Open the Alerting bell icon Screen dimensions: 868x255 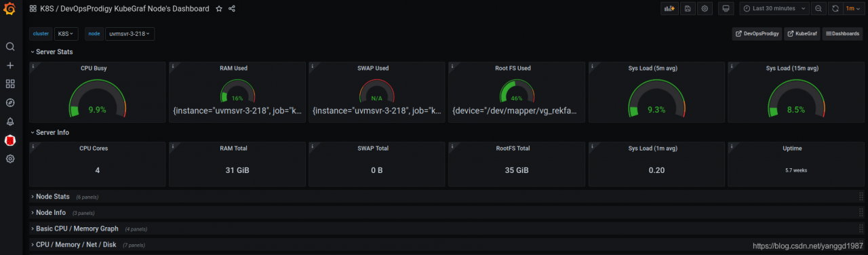pyautogui.click(x=10, y=121)
